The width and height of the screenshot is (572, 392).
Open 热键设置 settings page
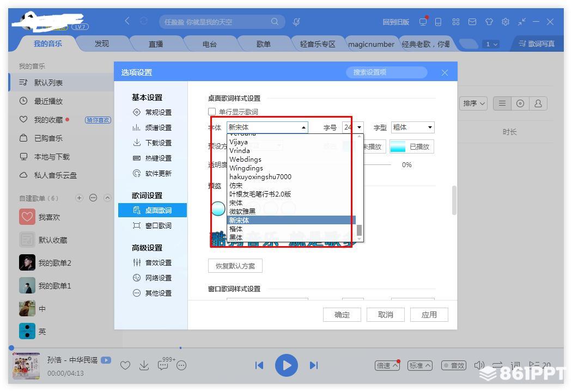[152, 158]
